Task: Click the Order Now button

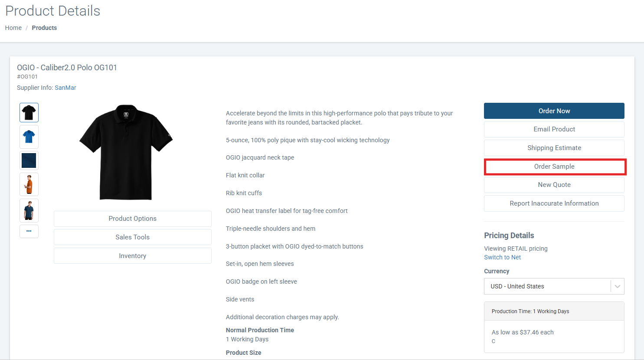Action: pyautogui.click(x=554, y=111)
